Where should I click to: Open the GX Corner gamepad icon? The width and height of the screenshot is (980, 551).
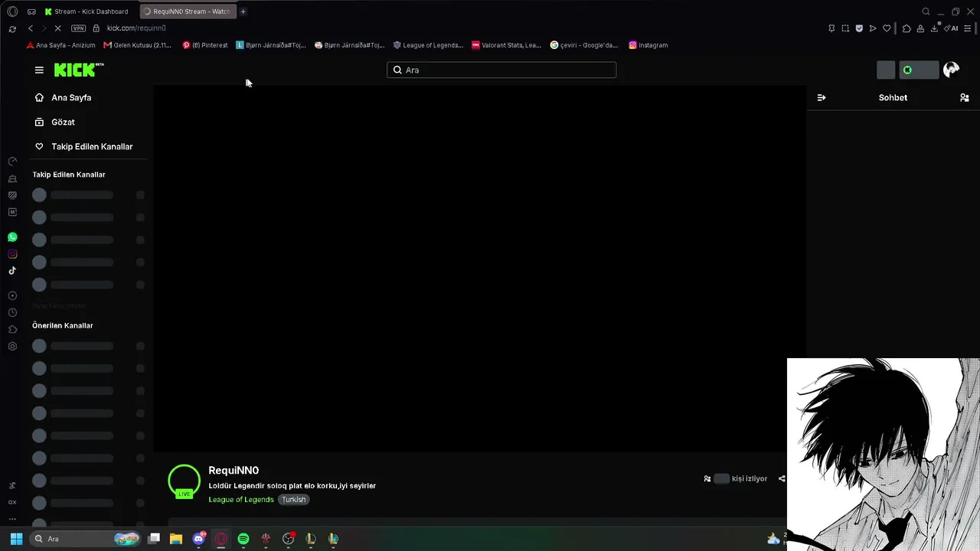click(x=31, y=11)
